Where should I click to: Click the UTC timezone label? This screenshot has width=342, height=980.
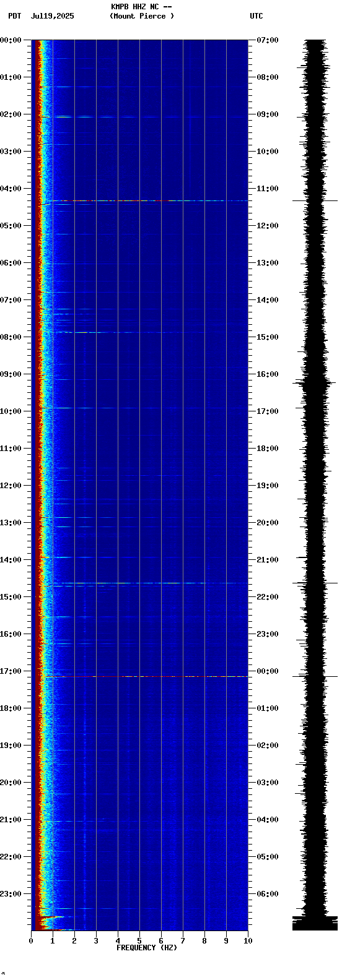click(256, 16)
